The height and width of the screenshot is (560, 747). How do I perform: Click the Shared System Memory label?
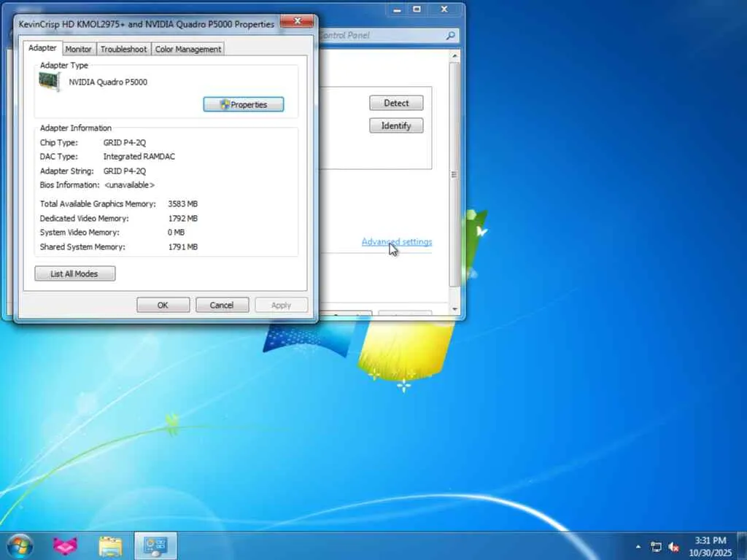click(x=82, y=247)
